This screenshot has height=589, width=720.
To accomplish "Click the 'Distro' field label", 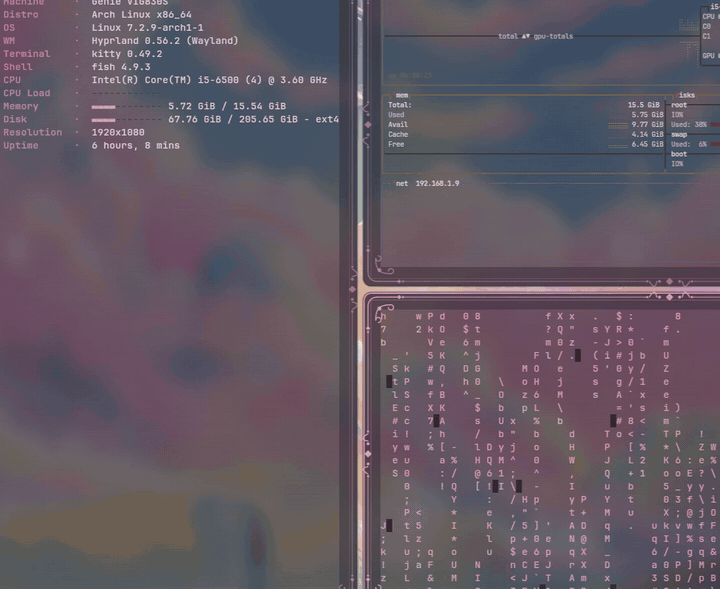I will click(x=21, y=15).
